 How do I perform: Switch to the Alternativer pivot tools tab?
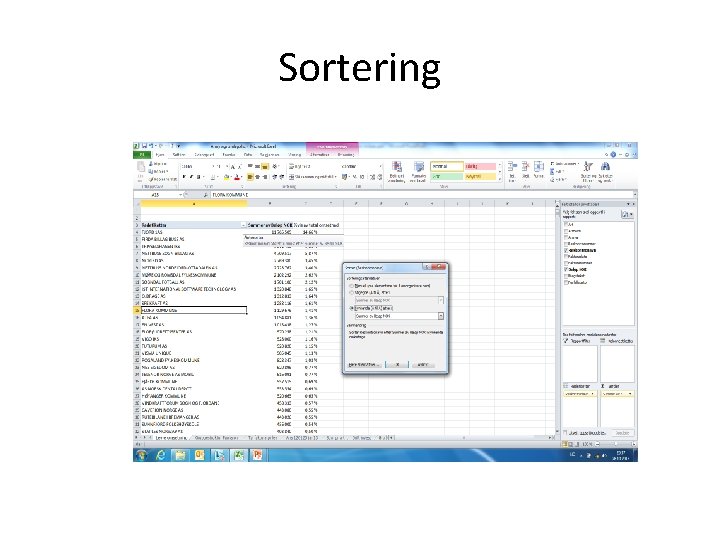pyautogui.click(x=320, y=155)
